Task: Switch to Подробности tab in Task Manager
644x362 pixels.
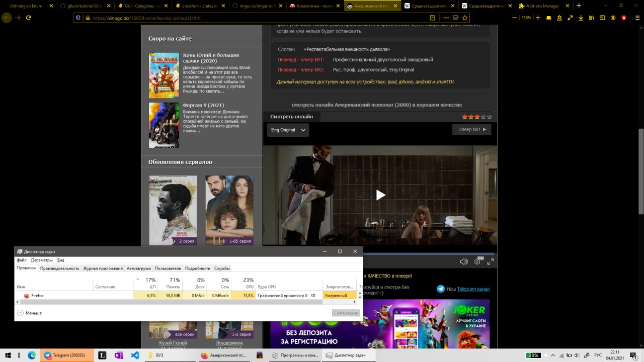Action: pyautogui.click(x=198, y=268)
